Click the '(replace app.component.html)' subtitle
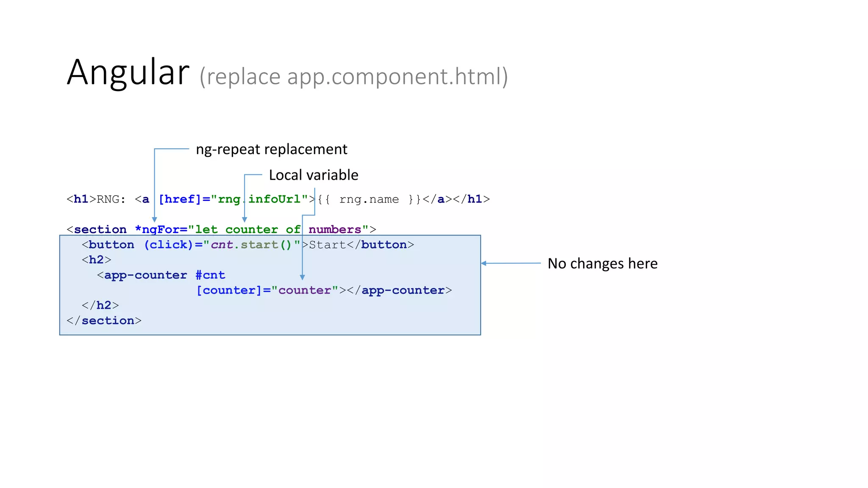Image resolution: width=868 pixels, height=488 pixels. [354, 77]
